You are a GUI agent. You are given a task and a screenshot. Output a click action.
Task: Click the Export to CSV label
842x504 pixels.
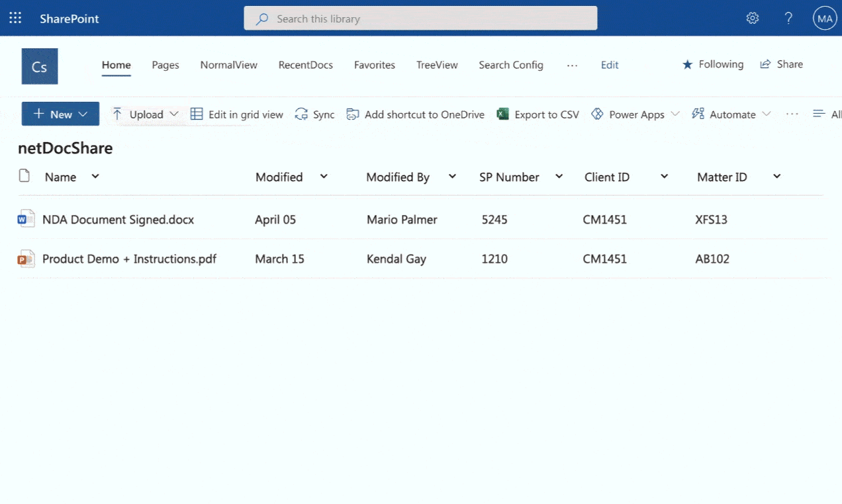547,114
